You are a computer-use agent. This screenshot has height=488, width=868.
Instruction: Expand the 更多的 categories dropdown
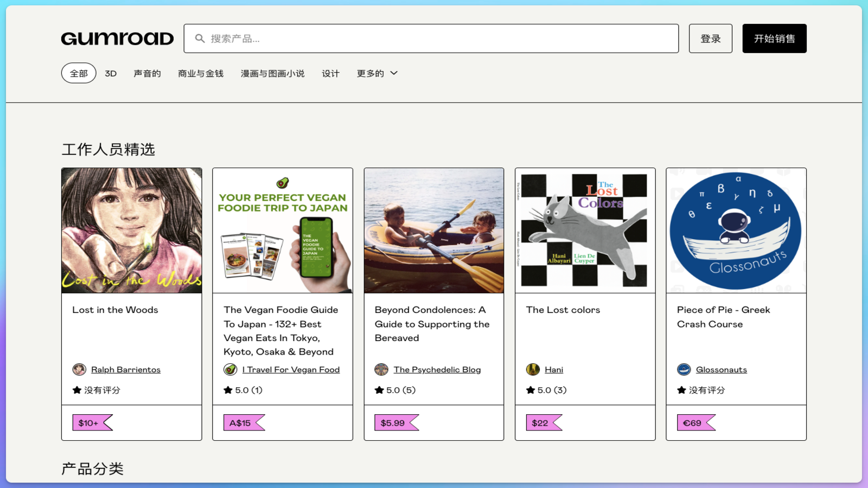tap(377, 73)
